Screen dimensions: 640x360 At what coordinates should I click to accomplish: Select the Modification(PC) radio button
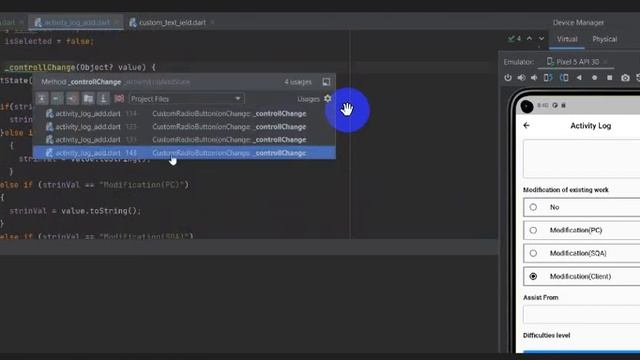pyautogui.click(x=533, y=230)
